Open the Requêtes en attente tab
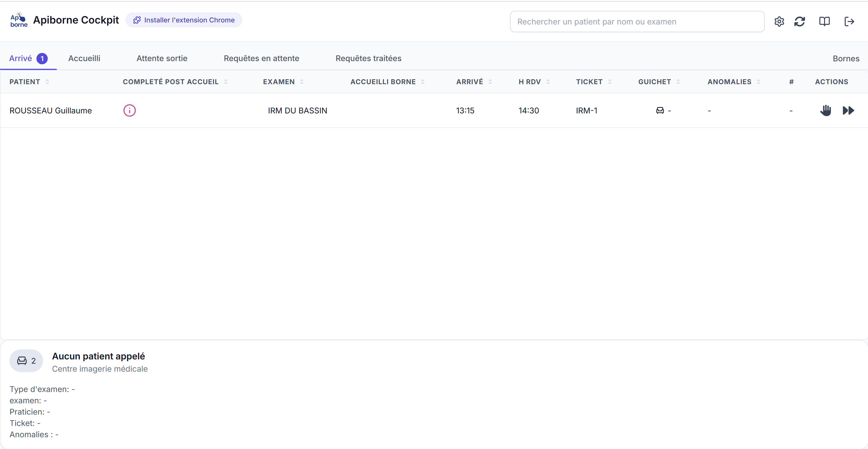Screen dimensions: 868x449 tap(262, 58)
